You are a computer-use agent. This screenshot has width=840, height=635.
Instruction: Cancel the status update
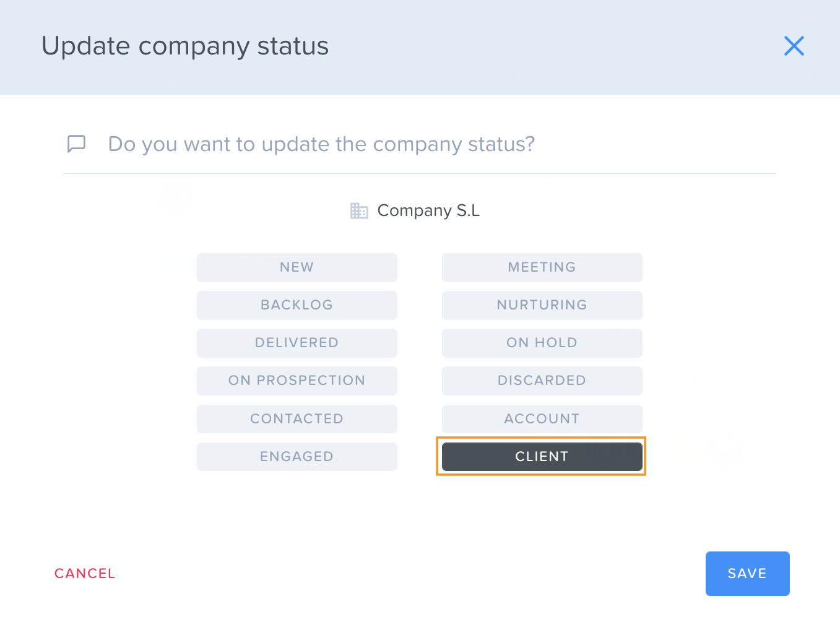click(85, 574)
